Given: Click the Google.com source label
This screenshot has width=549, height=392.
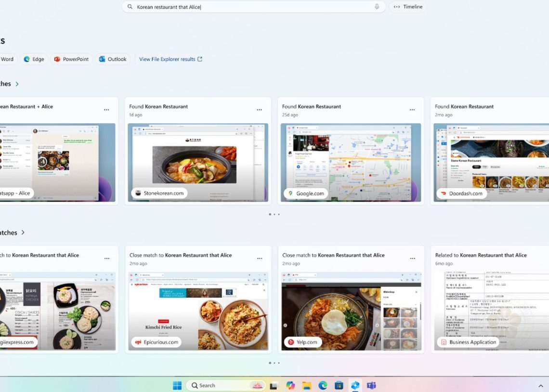Looking at the screenshot, I should 306,193.
